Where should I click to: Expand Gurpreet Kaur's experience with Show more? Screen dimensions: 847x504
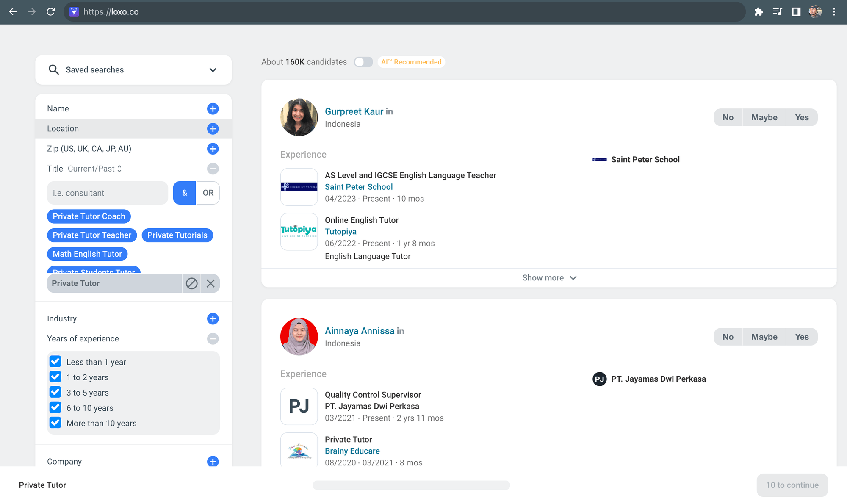549,277
